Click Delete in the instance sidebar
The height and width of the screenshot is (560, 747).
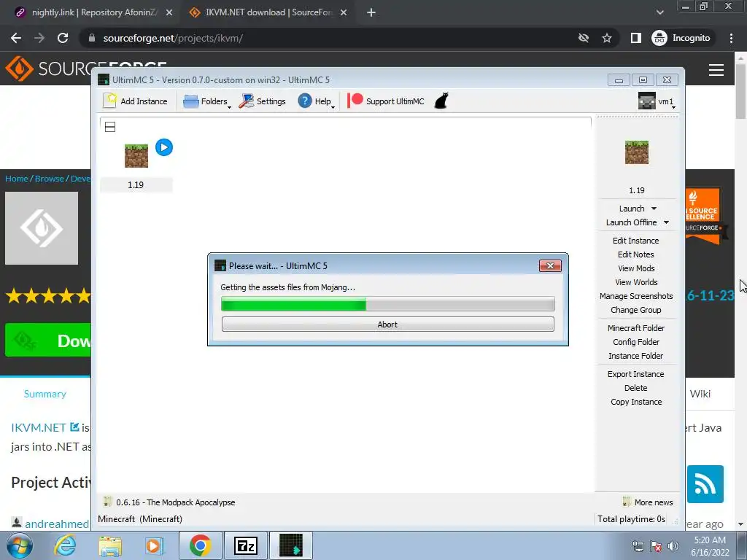635,388
